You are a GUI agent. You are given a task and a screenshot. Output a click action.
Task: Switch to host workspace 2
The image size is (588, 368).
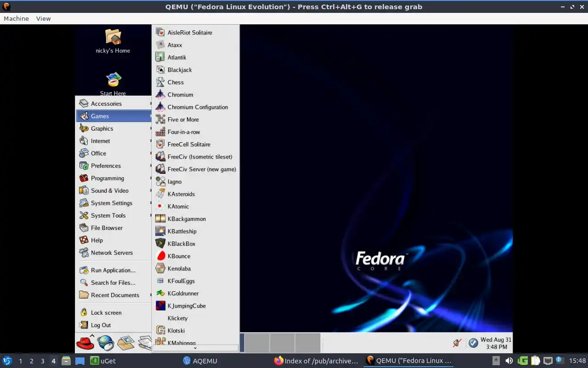pos(31,361)
